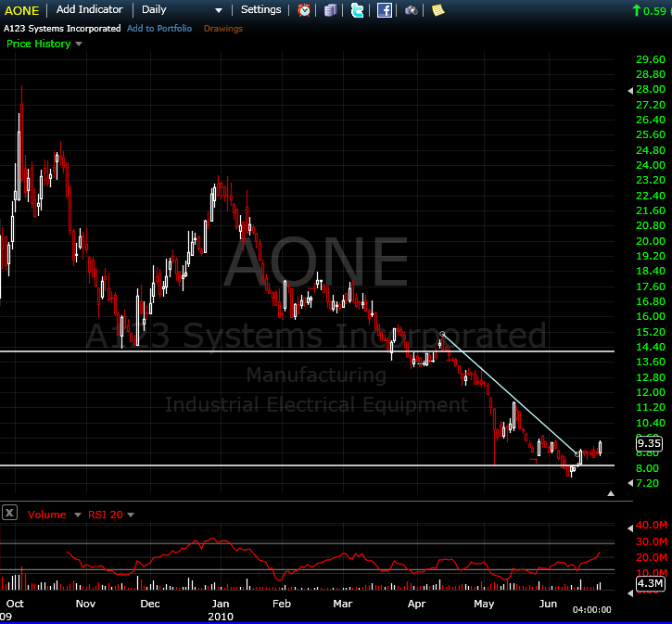Image resolution: width=672 pixels, height=624 pixels.
Task: Click the 30.0M volume axis label
Action: [652, 541]
